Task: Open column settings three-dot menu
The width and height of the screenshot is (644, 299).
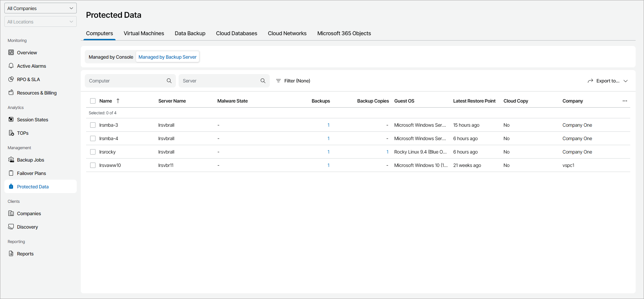Action: click(x=625, y=101)
